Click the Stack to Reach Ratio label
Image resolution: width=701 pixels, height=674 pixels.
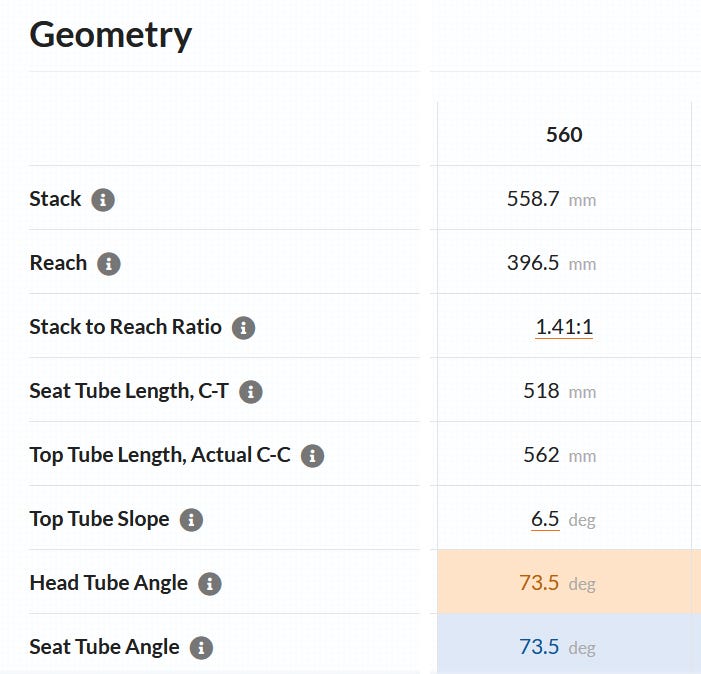click(x=125, y=327)
